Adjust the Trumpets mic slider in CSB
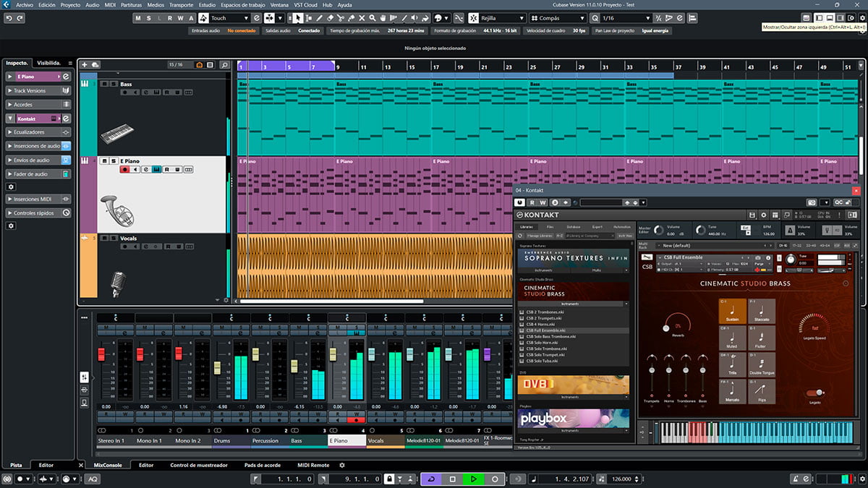The height and width of the screenshot is (488, 868). 652,369
